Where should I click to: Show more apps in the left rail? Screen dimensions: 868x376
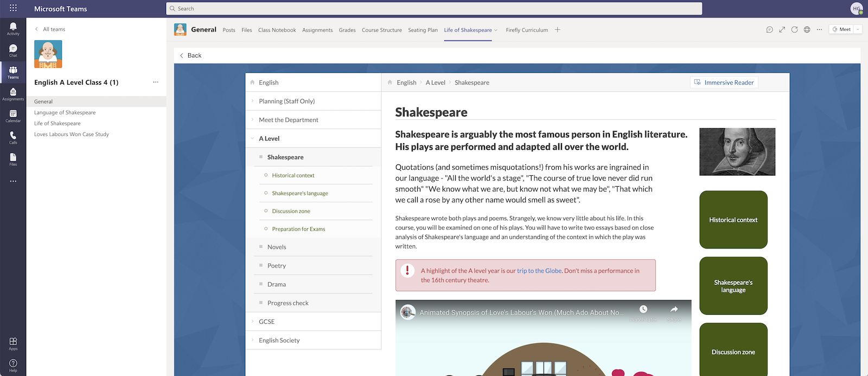(13, 181)
